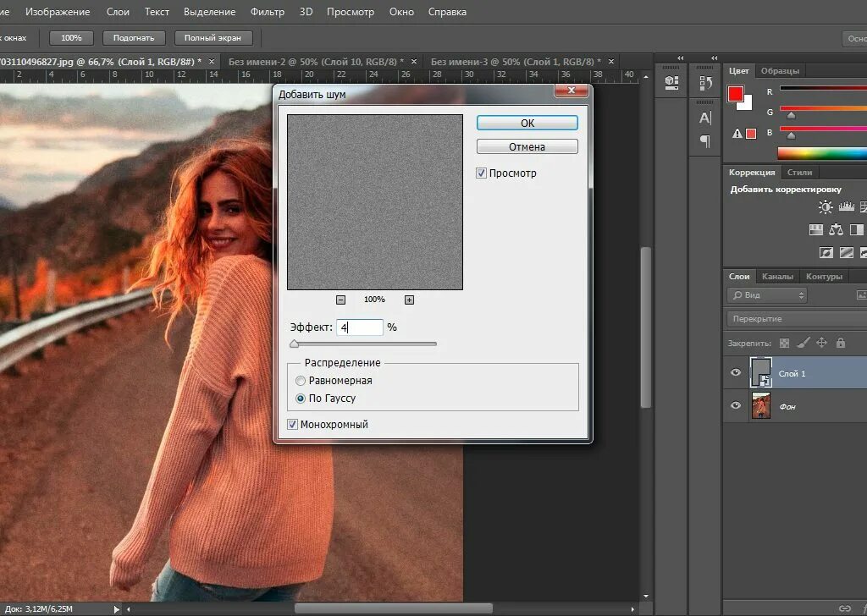Click the Отмена button
867x616 pixels.
point(527,147)
